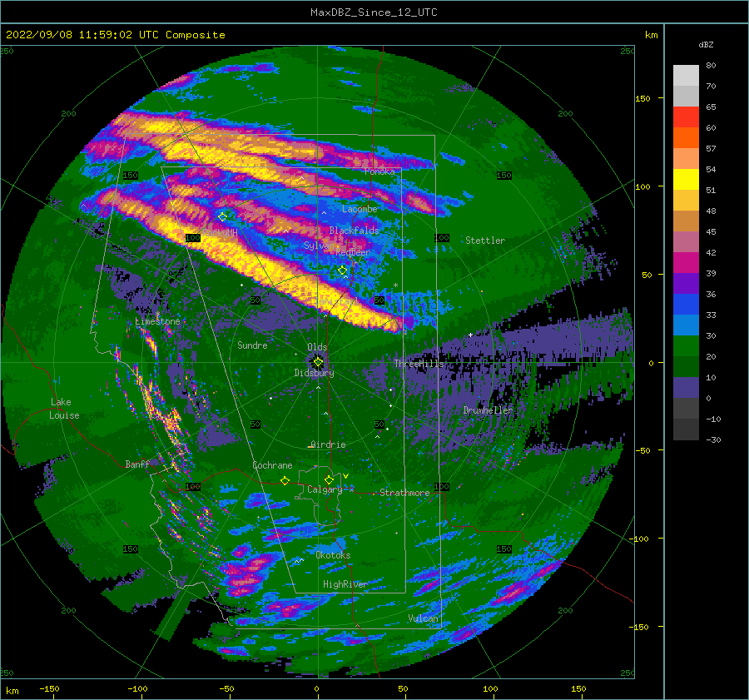Click the radar site marker at Olds
The width and height of the screenshot is (749, 700).
click(318, 362)
